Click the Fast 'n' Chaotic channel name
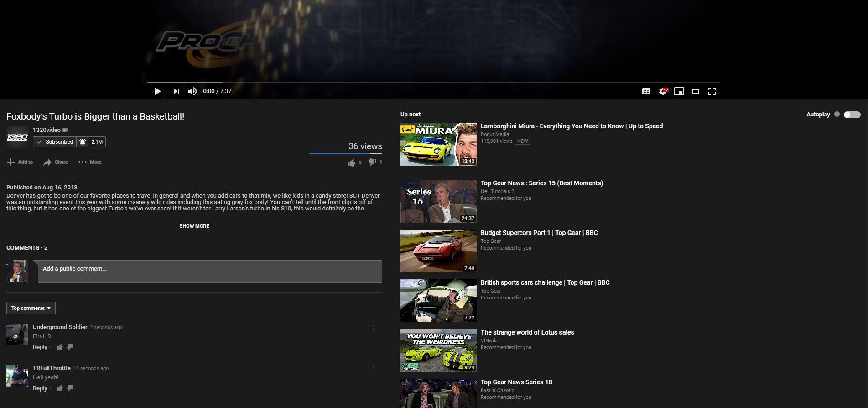This screenshot has width=868, height=408. [497, 390]
